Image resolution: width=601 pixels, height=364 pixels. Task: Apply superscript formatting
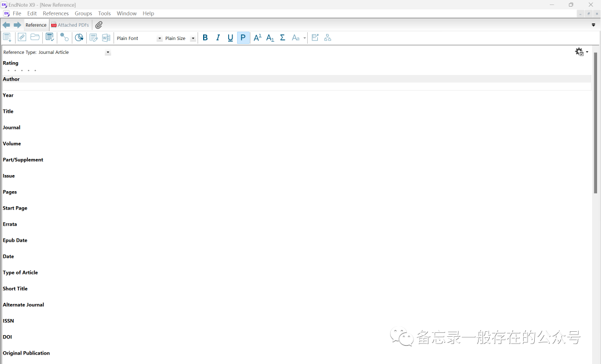(x=258, y=37)
